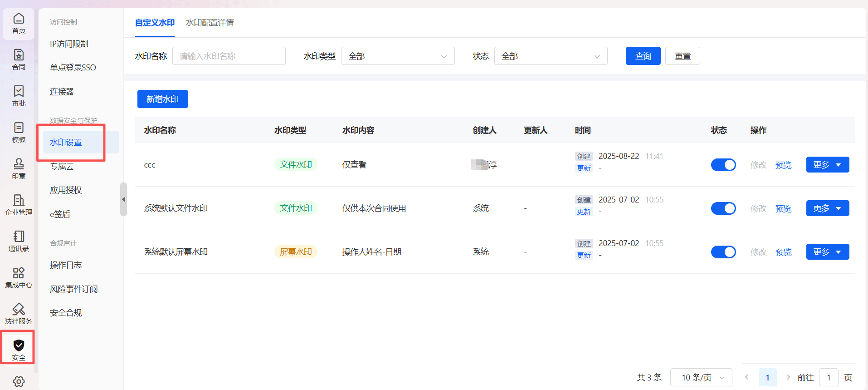
Task: Open 更多 dropdown for 系统默认文件水印 row
Action: click(827, 208)
